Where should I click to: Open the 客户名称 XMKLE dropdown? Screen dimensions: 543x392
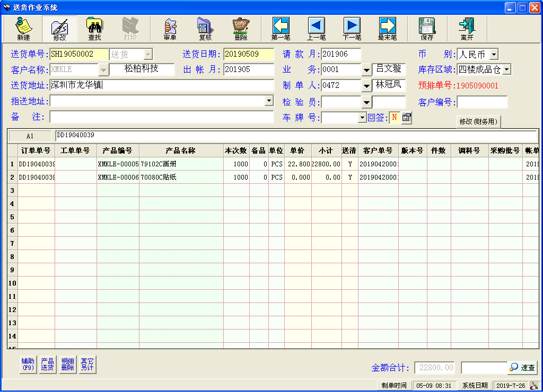103,70
